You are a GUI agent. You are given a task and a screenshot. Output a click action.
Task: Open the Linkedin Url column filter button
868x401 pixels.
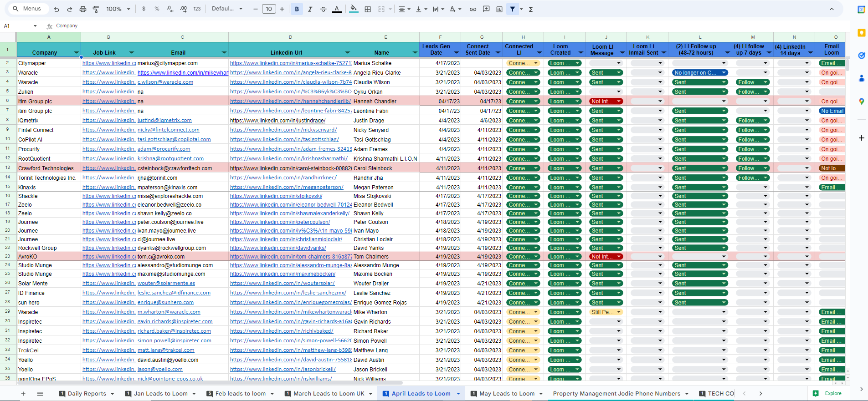(348, 53)
